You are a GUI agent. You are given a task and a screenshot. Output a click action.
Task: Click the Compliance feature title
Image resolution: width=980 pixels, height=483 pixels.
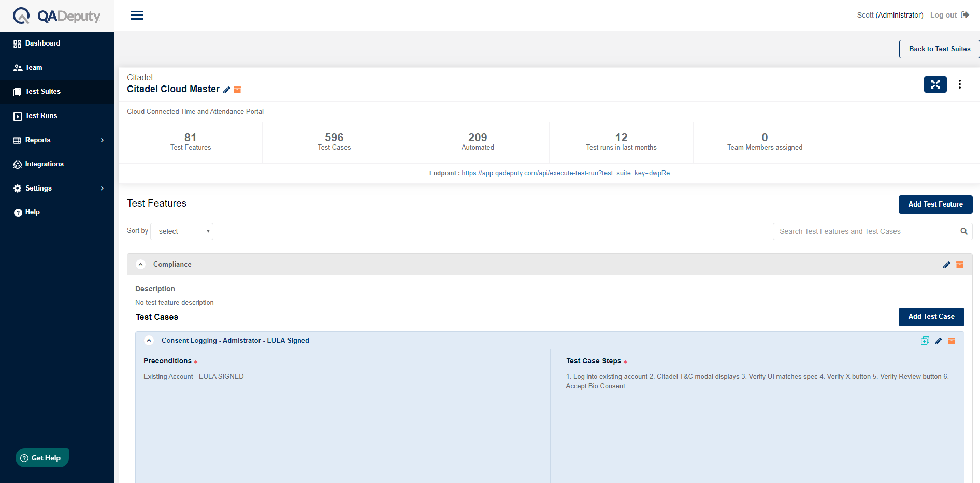click(x=172, y=265)
